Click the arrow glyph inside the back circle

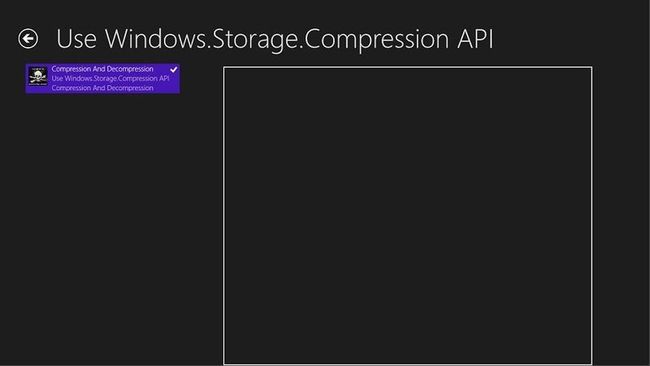(x=28, y=39)
